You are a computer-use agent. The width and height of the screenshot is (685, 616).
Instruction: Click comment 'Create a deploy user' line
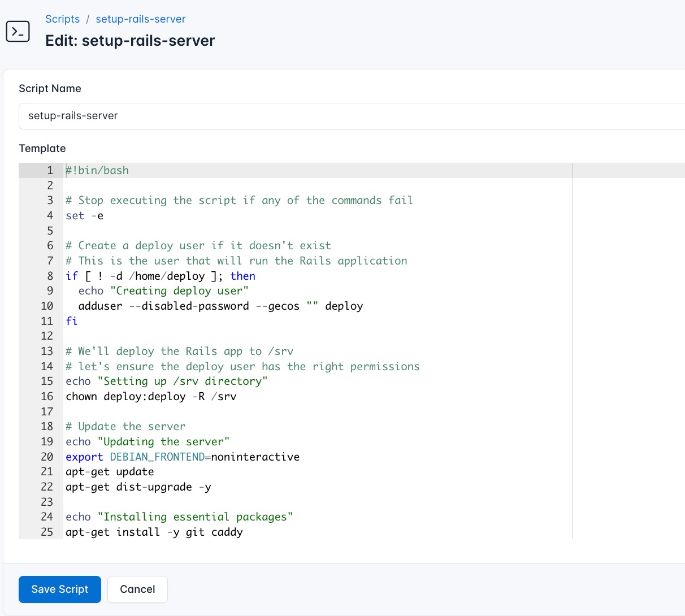[x=198, y=246]
